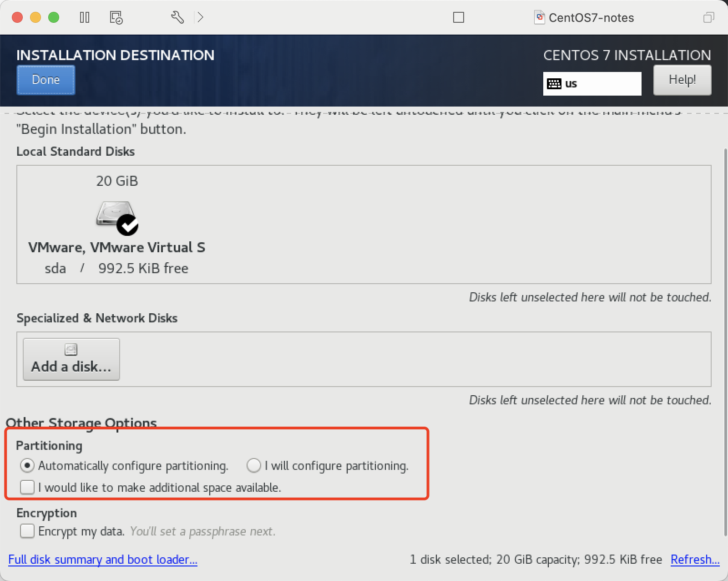Open virtual machine settings wrench icon
The width and height of the screenshot is (728, 581).
(177, 17)
